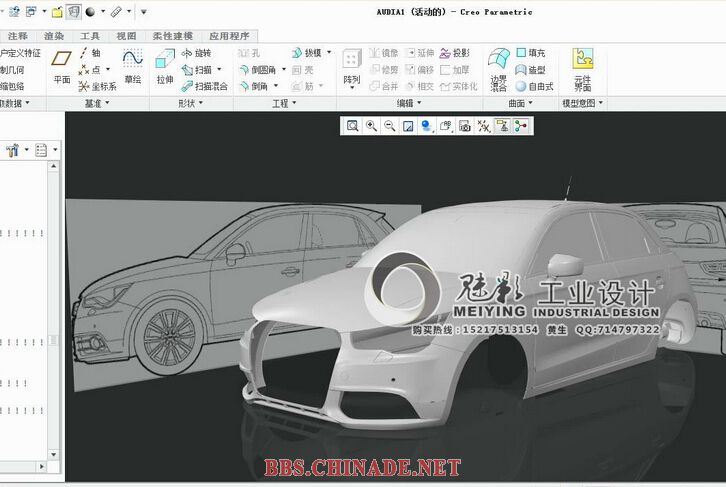Click the yellow folder icon in quick access
Viewport: 726px width, 487px height.
coord(57,12)
